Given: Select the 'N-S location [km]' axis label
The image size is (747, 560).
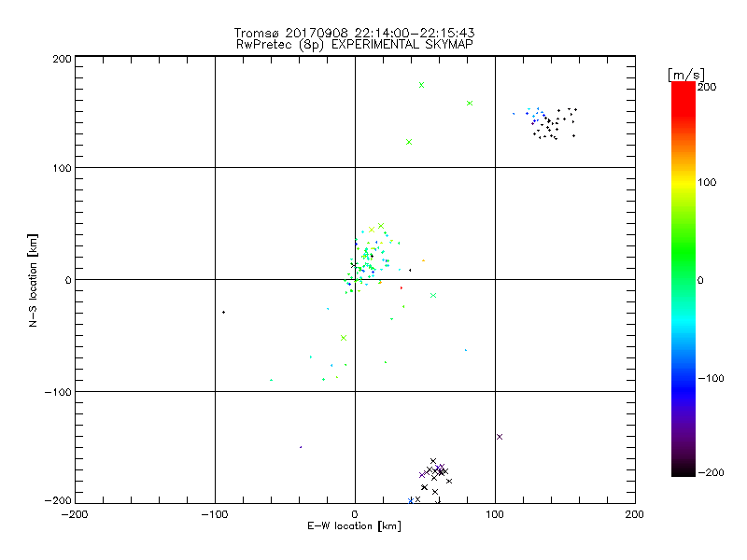Looking at the screenshot, I should 33,281.
